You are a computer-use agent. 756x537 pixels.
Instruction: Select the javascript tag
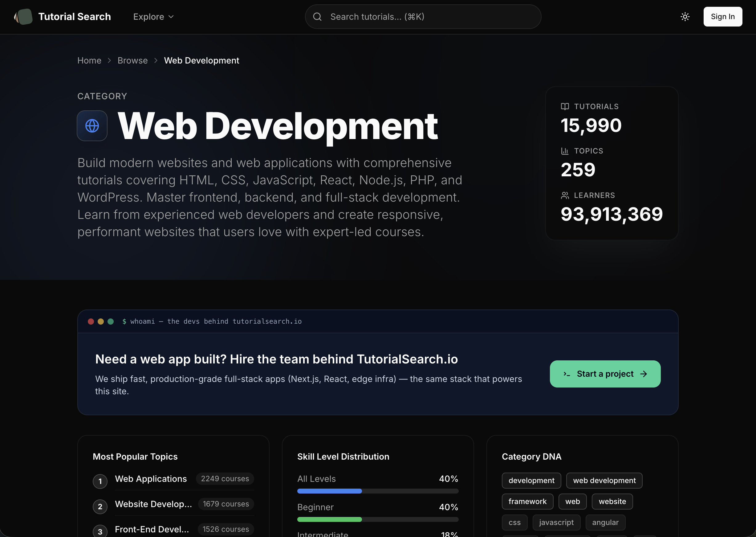coord(556,523)
